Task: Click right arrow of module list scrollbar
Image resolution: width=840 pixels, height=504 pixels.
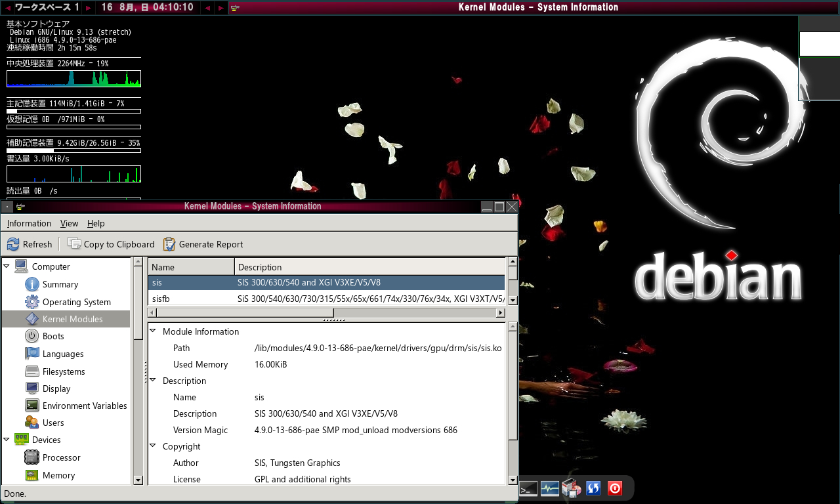Action: coord(501,313)
